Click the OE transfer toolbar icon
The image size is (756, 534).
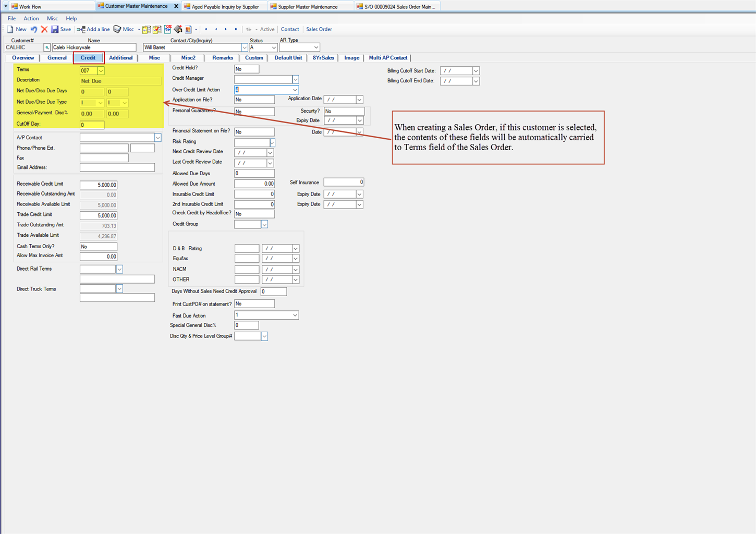[x=167, y=29]
